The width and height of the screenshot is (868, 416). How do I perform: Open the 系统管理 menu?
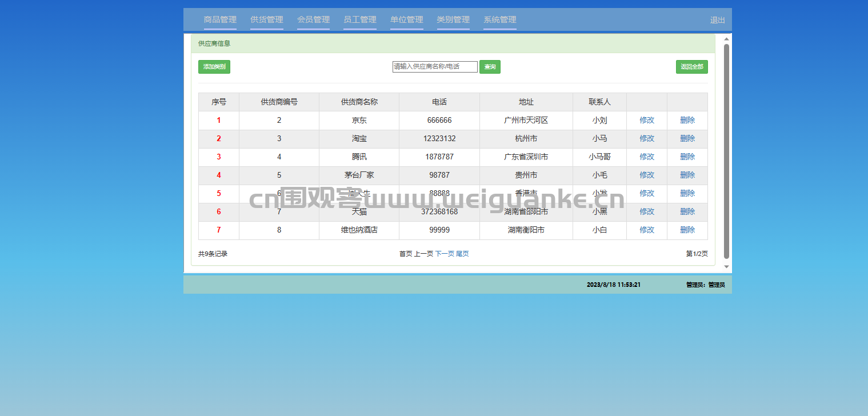[x=500, y=19]
